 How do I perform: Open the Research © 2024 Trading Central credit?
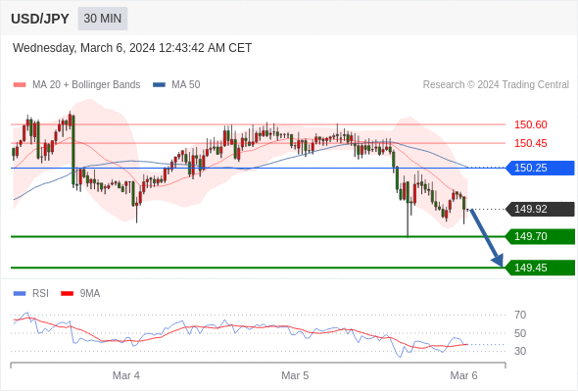pos(496,85)
